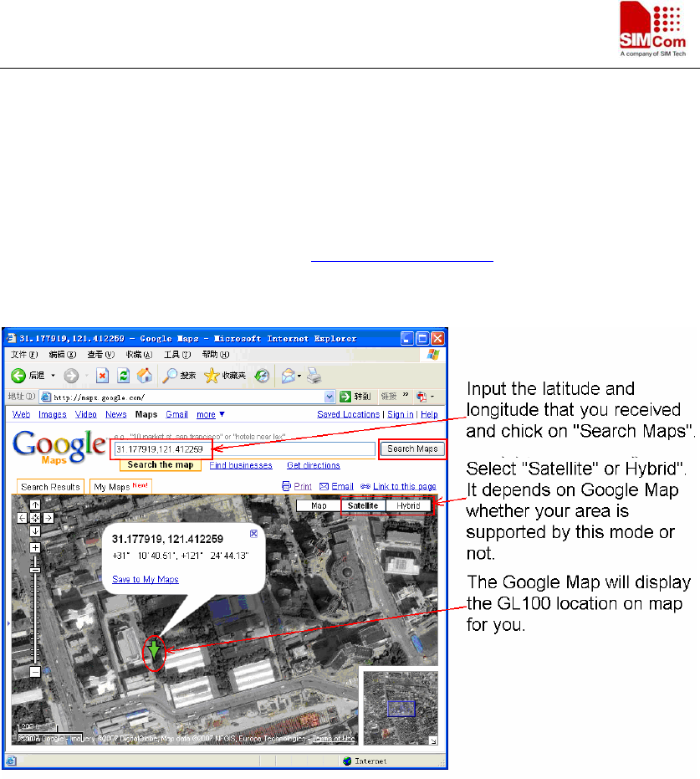
Task: Open the 收藏(A) Favorites menu
Action: coord(139,355)
